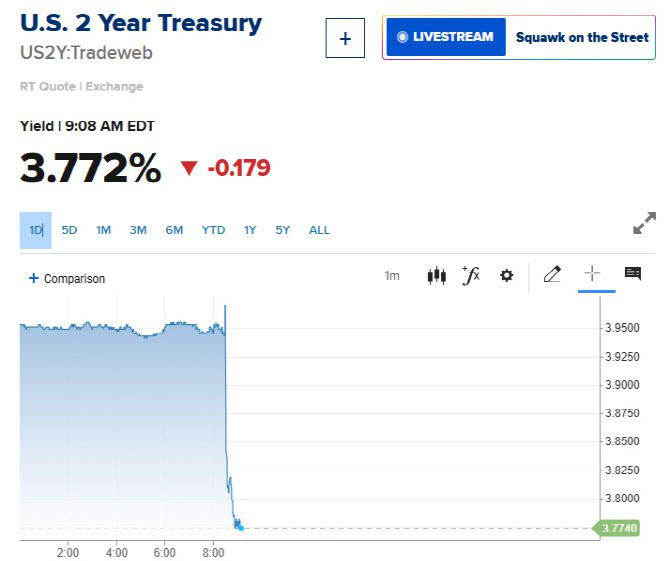Switch to the 5D range
The image size is (670, 561).
pyautogui.click(x=69, y=230)
